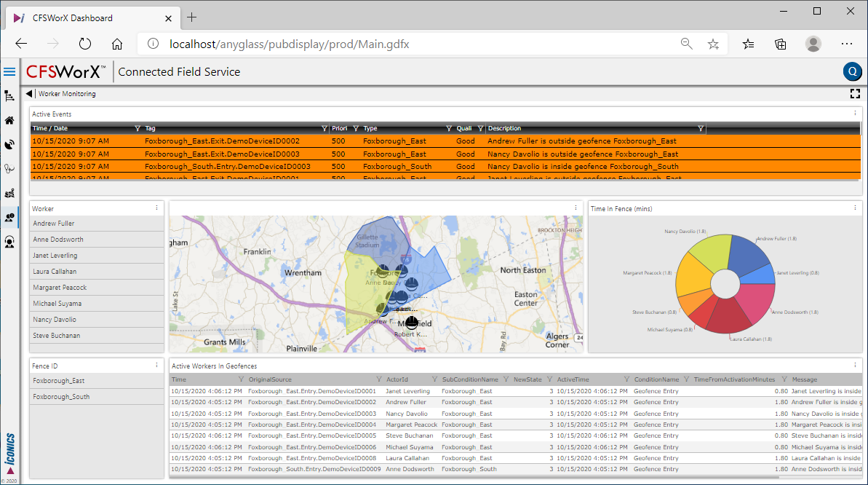Open the Worker panel three-dot menu
Viewport: 868px width, 485px height.
coord(156,208)
